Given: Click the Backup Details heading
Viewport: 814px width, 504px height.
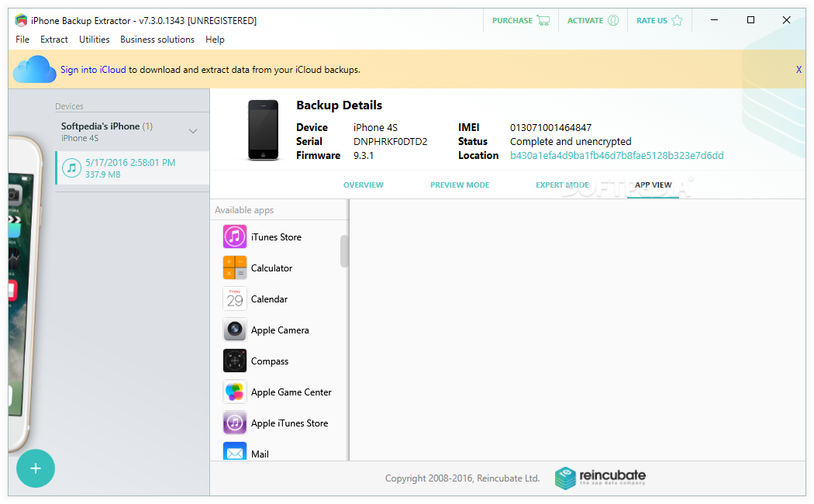Looking at the screenshot, I should click(339, 105).
